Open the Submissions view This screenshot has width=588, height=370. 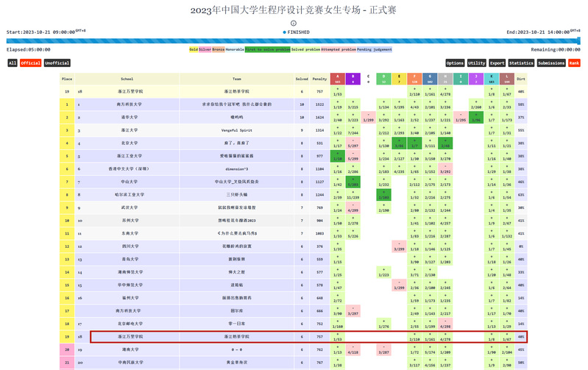click(551, 63)
